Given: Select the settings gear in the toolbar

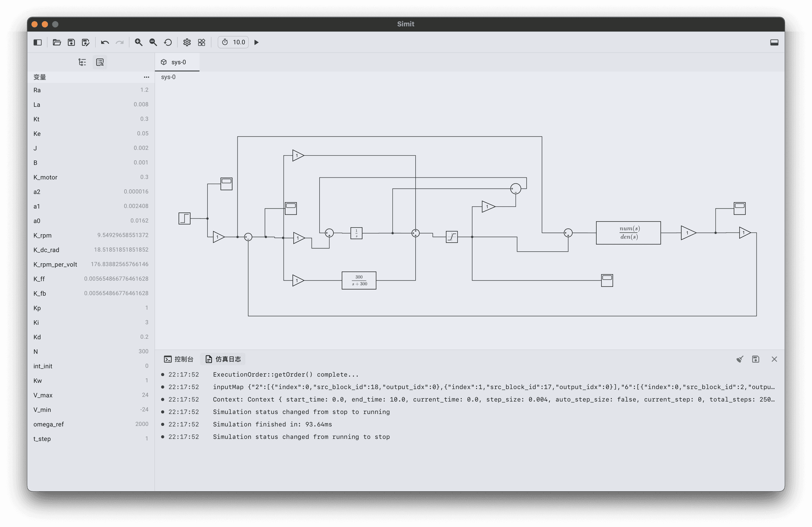Looking at the screenshot, I should click(x=187, y=42).
